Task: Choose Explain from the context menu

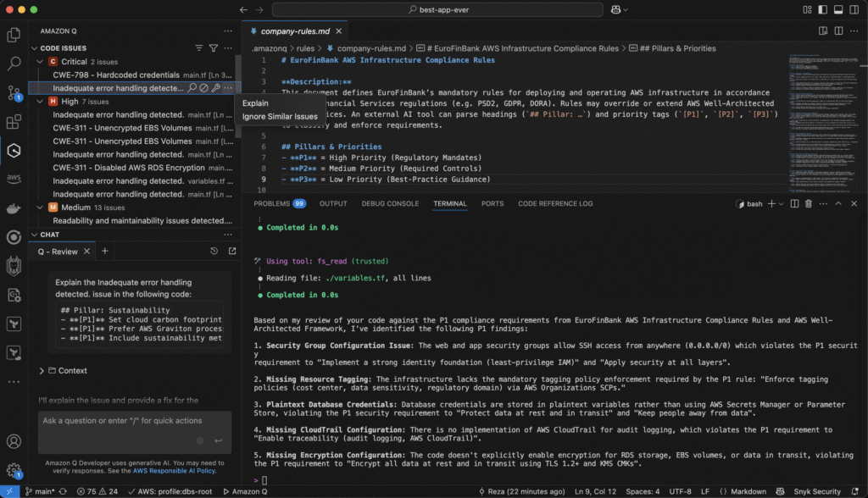Action: [255, 103]
